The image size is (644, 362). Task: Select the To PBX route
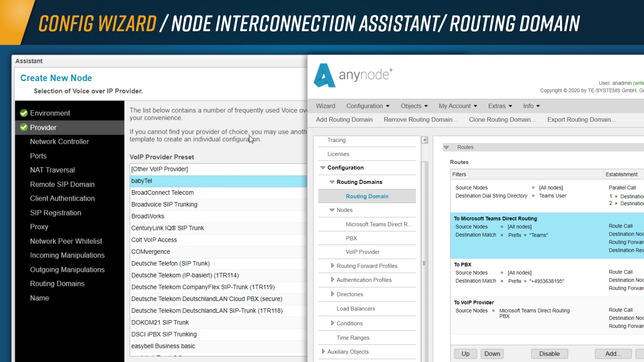547,277
